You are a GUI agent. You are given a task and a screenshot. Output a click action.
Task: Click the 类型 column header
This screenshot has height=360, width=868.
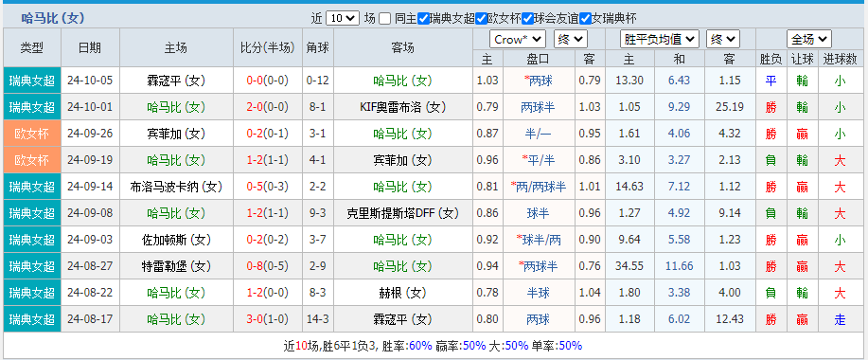(32, 47)
